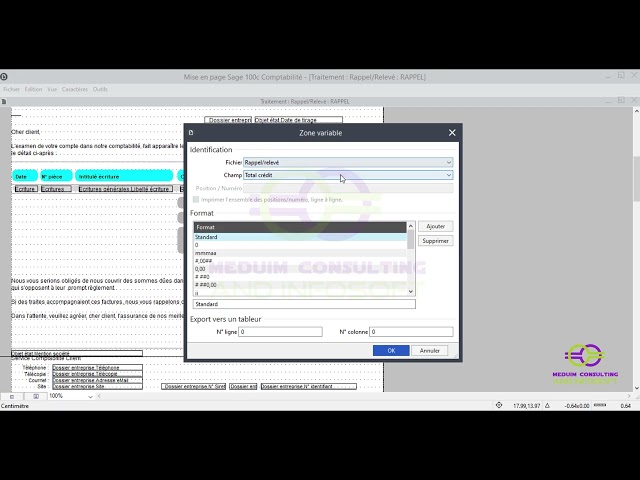This screenshot has width=640, height=480.
Task: Click the 'Dossier entreprise Site' field
Action: click(x=97, y=386)
